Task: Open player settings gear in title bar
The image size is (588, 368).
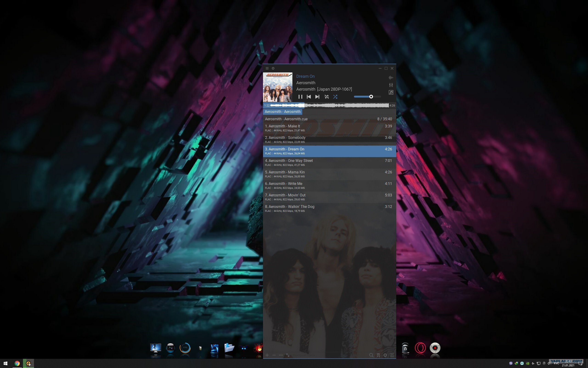Action: pos(273,68)
